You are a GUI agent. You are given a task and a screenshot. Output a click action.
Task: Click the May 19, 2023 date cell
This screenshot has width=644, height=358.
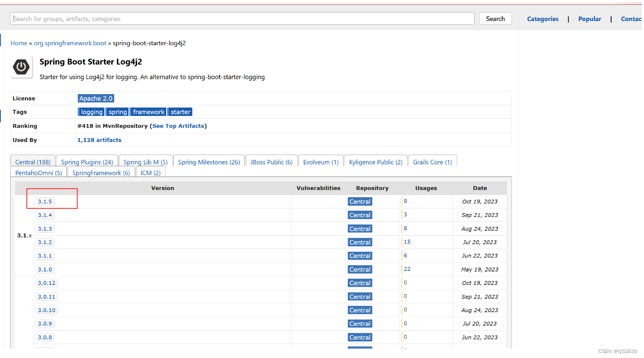(480, 269)
